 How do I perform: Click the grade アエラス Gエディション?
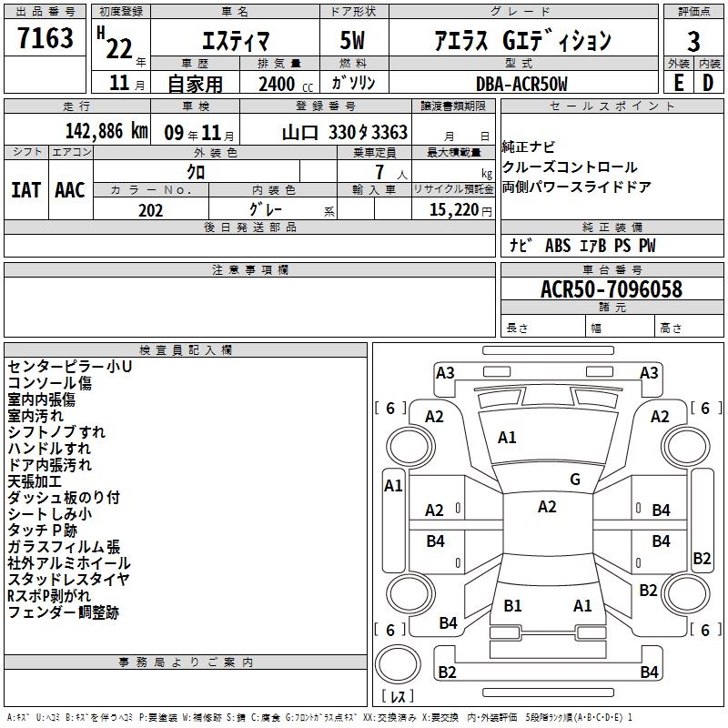coord(522,40)
